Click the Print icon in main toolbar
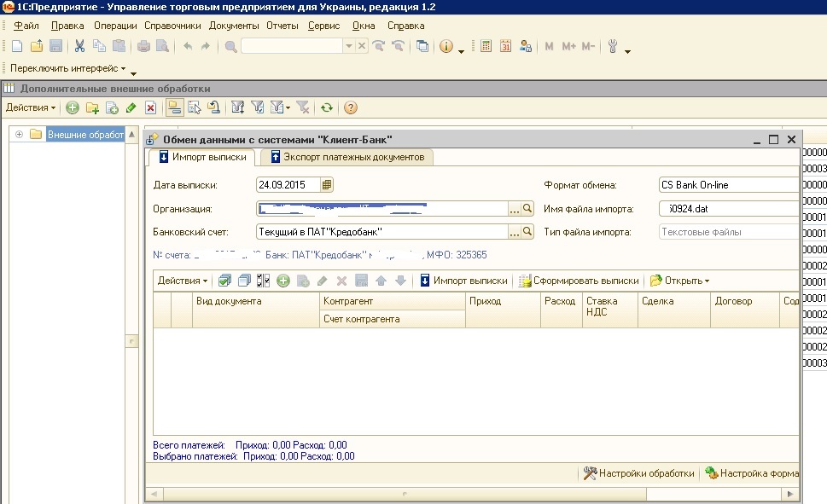Image resolution: width=827 pixels, height=504 pixels. coord(143,46)
